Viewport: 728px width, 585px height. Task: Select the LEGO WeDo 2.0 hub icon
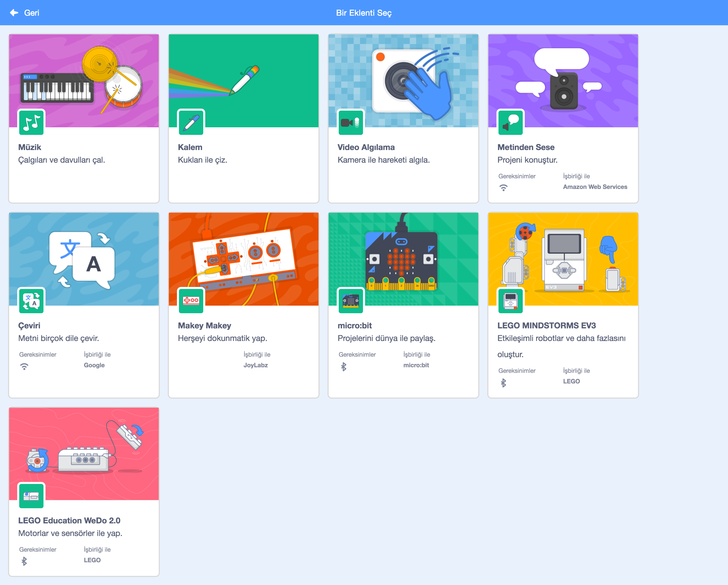[x=31, y=496]
